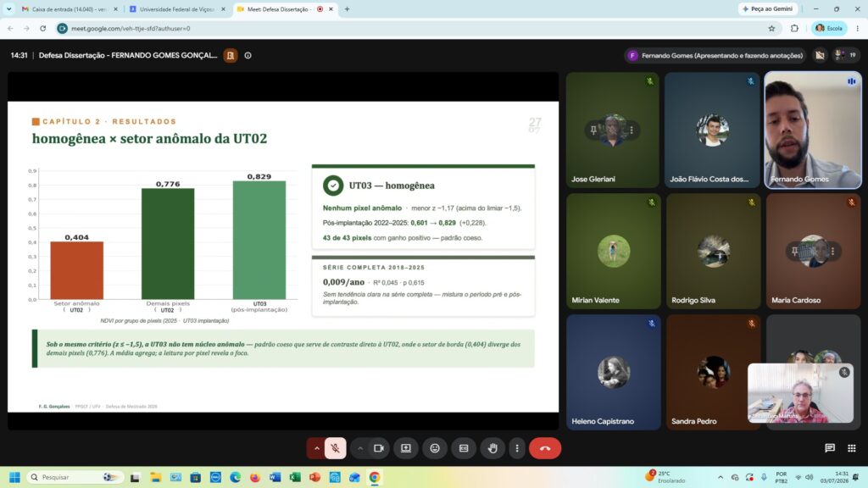Open volume control in system tray
868x488 pixels.
click(810, 477)
